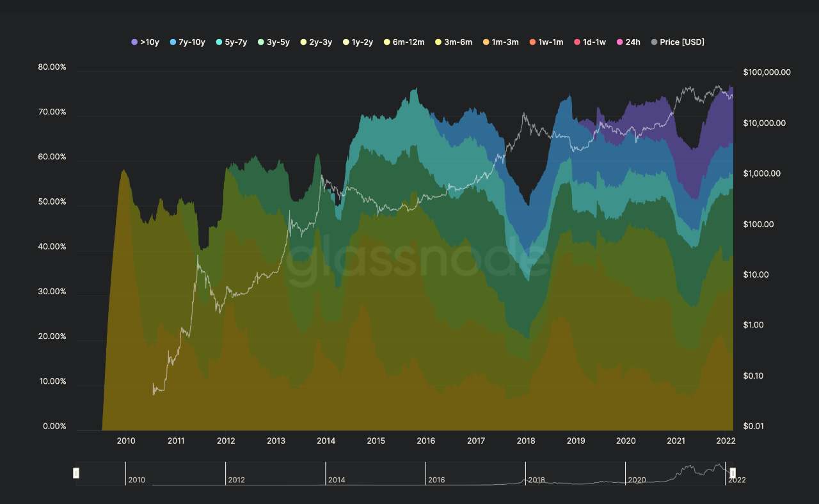Viewport: 819px width, 504px height.
Task: Click the 2014 label in the range navigator
Action: [337, 480]
